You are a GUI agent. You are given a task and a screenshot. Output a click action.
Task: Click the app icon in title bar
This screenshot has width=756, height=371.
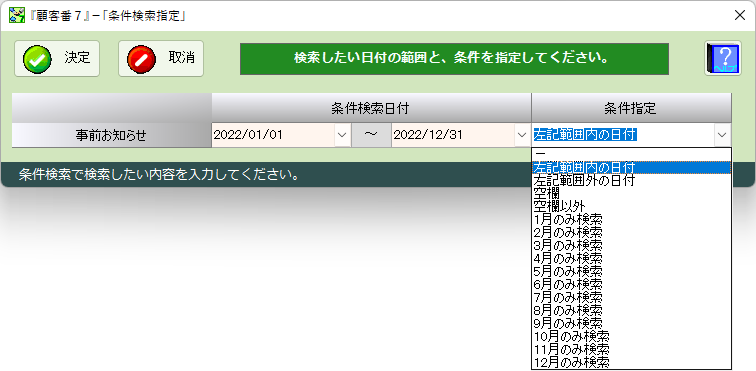tap(17, 15)
